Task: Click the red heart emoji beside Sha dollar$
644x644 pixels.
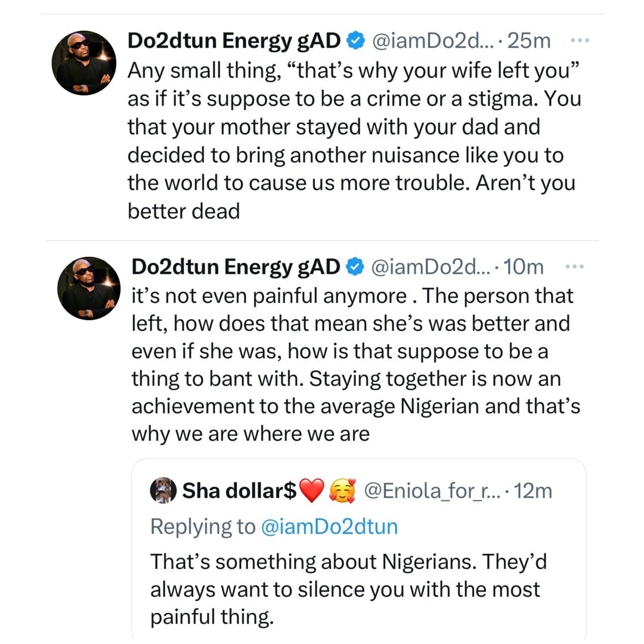Action: point(311,490)
